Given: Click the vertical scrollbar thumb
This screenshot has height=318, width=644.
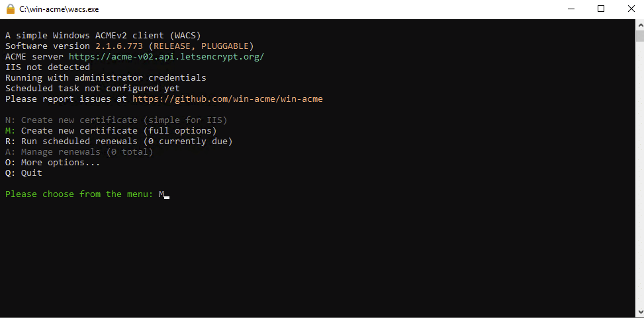Looking at the screenshot, I should pyautogui.click(x=640, y=36).
